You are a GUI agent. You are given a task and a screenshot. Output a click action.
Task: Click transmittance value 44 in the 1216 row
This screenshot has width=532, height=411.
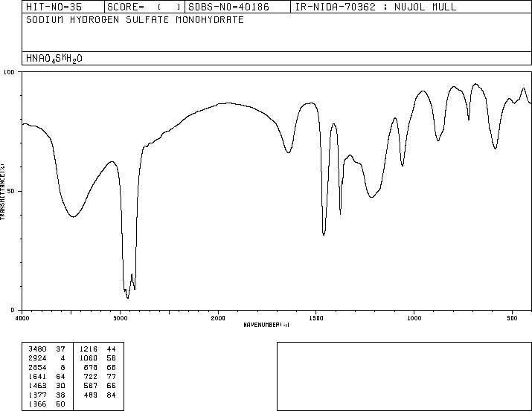pos(112,349)
